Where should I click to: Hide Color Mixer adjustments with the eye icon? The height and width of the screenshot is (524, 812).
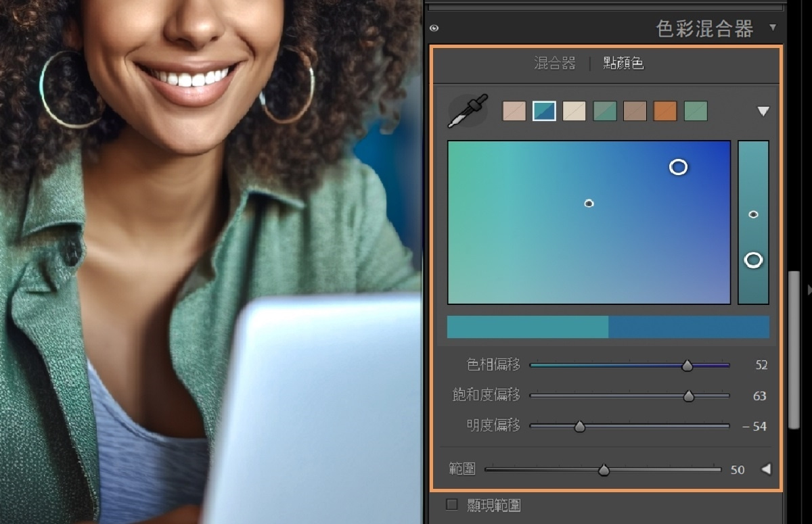pos(434,28)
